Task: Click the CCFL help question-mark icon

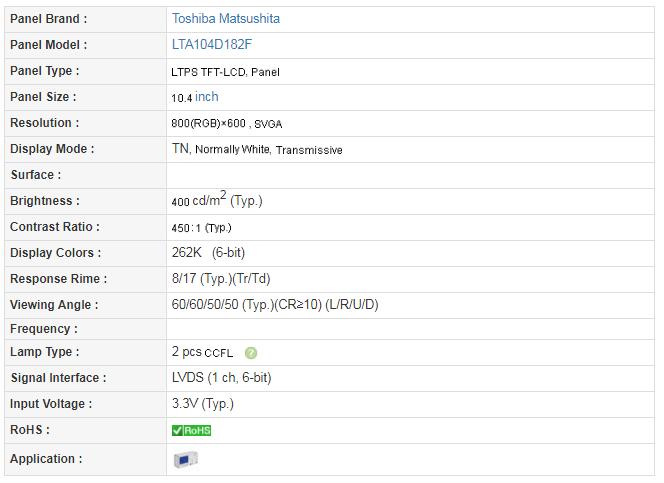Action: point(251,353)
